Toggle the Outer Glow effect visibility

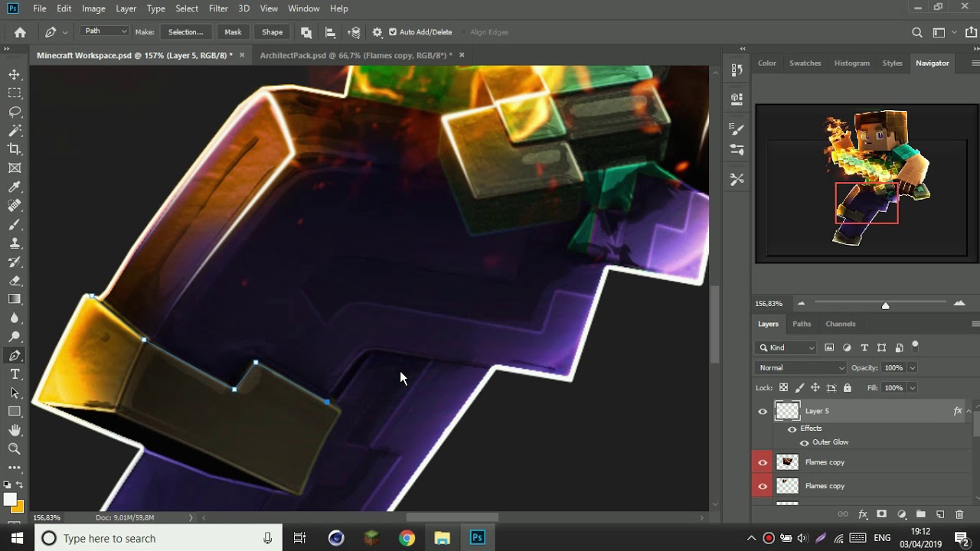(x=804, y=442)
